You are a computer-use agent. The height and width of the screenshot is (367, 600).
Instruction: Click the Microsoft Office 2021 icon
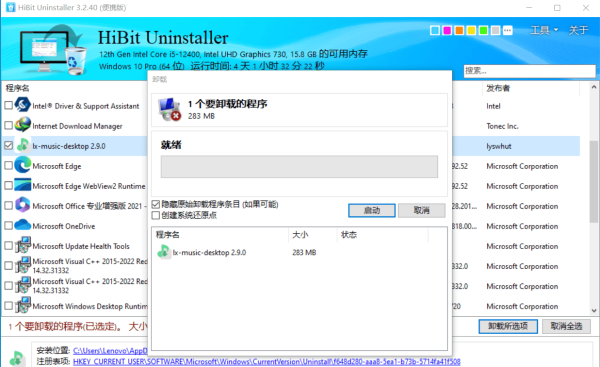point(23,205)
